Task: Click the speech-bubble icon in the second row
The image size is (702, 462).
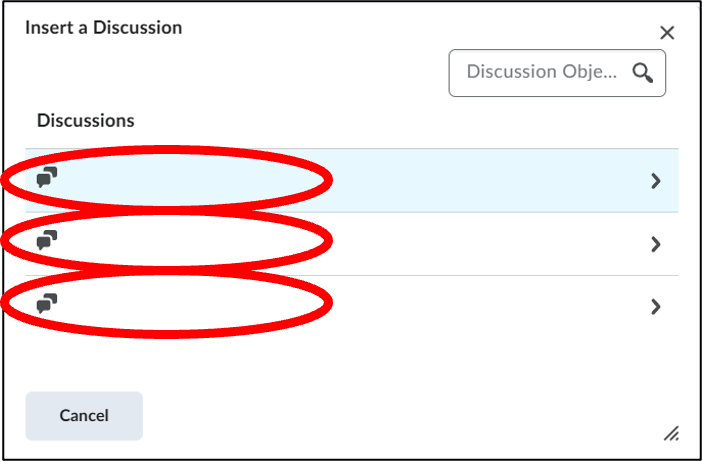Action: [x=47, y=240]
